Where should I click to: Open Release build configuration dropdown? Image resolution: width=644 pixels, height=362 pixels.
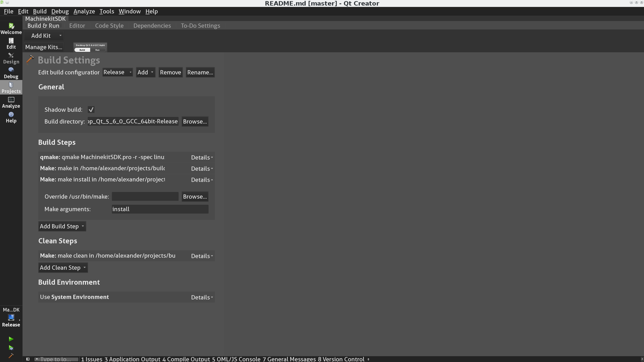tap(117, 72)
